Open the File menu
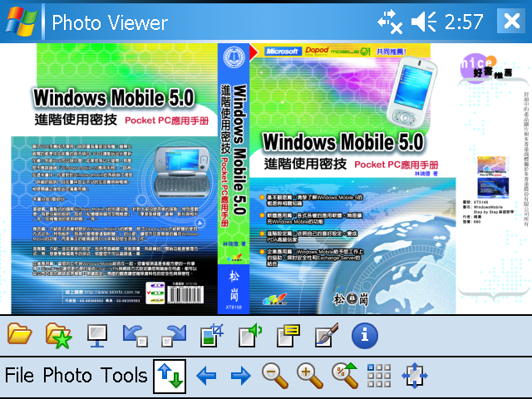532x399 pixels. coord(19,375)
